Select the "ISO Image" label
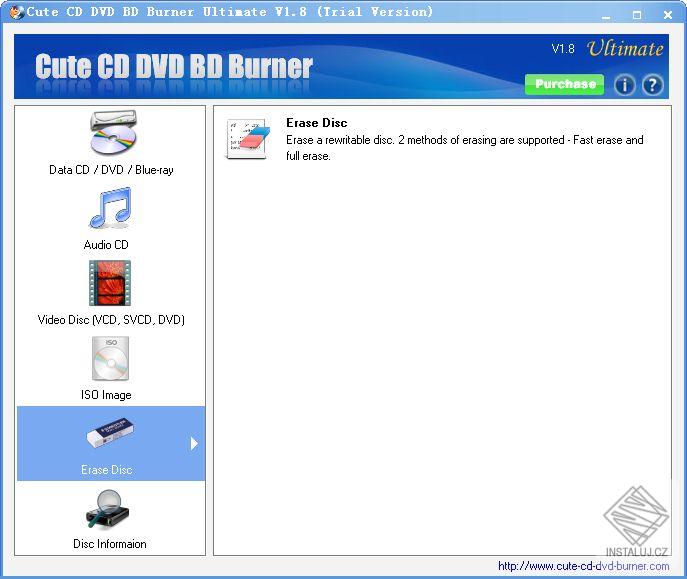The height and width of the screenshot is (579, 687). pyautogui.click(x=106, y=395)
